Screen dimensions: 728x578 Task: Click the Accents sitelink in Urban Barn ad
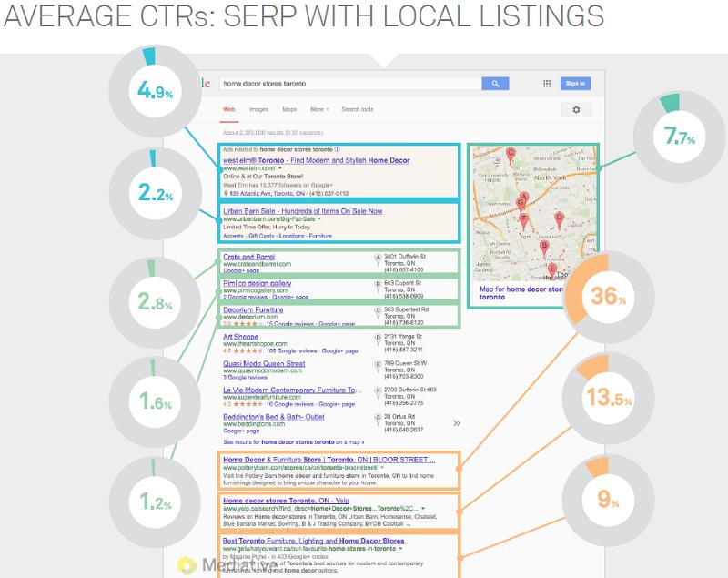[233, 236]
